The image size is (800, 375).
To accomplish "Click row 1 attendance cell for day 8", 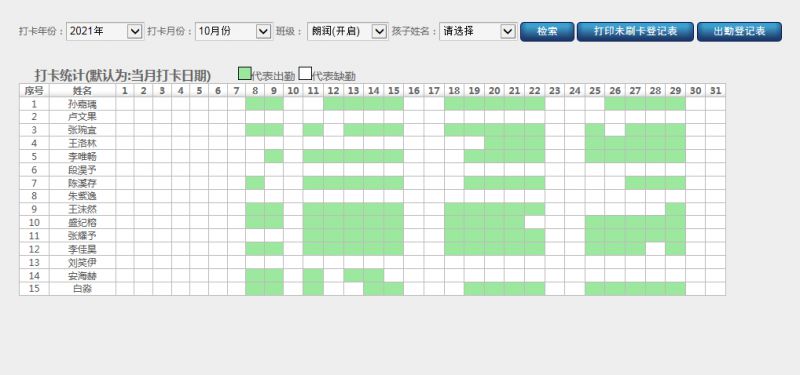I will tap(255, 104).
